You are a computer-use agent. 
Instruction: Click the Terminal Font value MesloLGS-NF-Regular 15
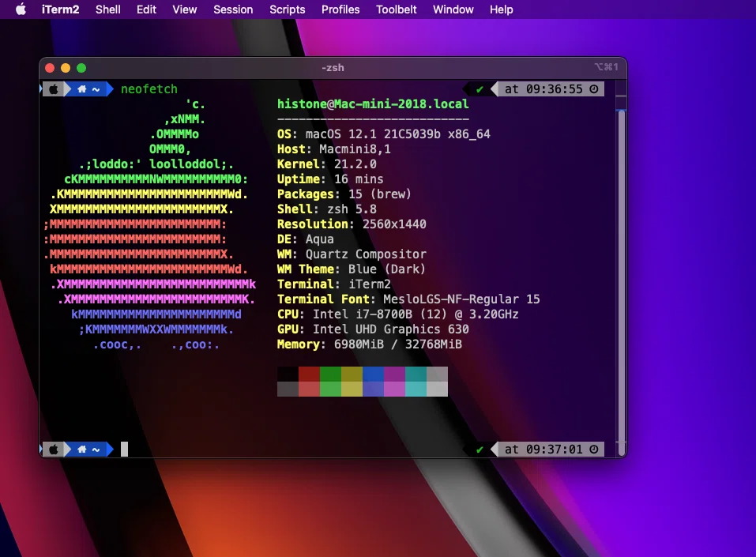[461, 299]
